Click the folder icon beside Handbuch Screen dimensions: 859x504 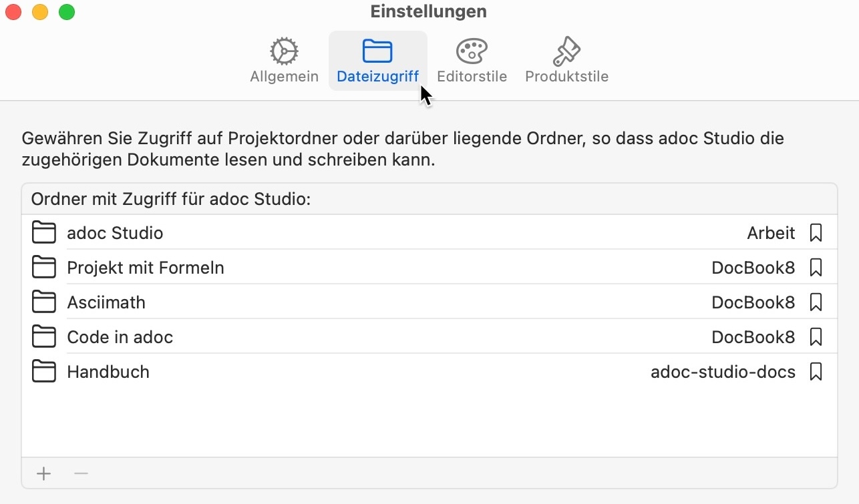tap(44, 371)
